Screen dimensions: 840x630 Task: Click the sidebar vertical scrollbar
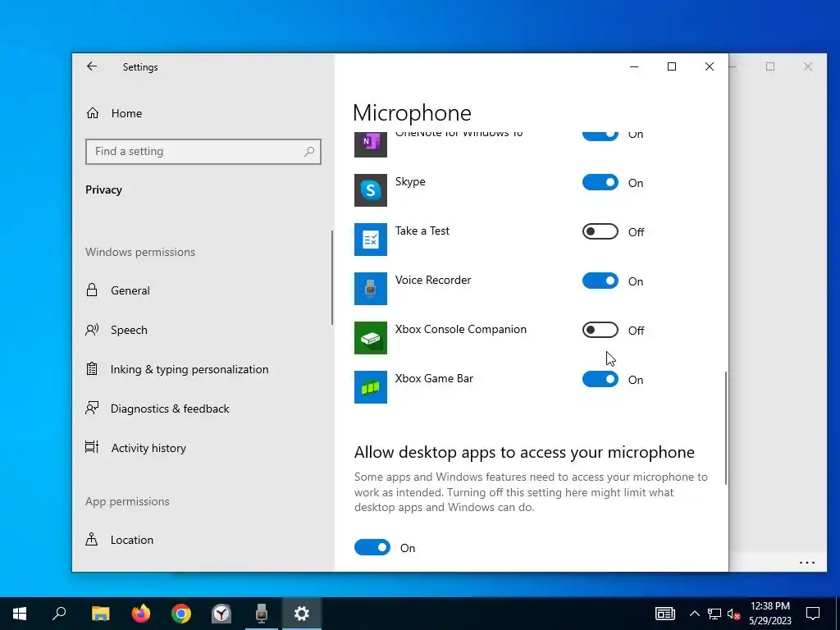(332, 277)
